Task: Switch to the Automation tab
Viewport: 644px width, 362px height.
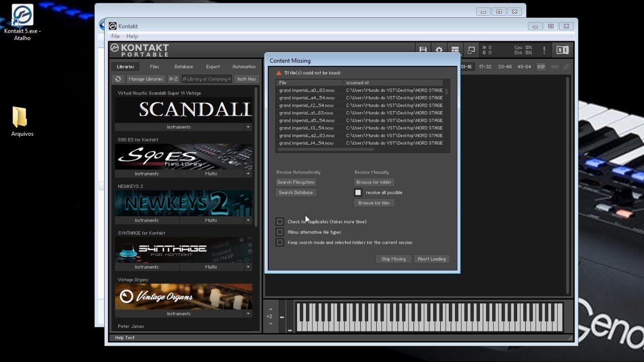Action: point(244,67)
